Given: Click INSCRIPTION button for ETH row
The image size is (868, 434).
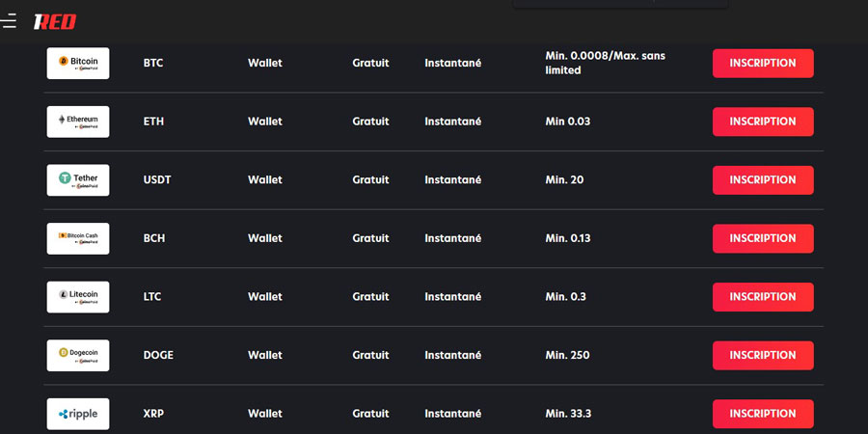Looking at the screenshot, I should click(x=762, y=122).
